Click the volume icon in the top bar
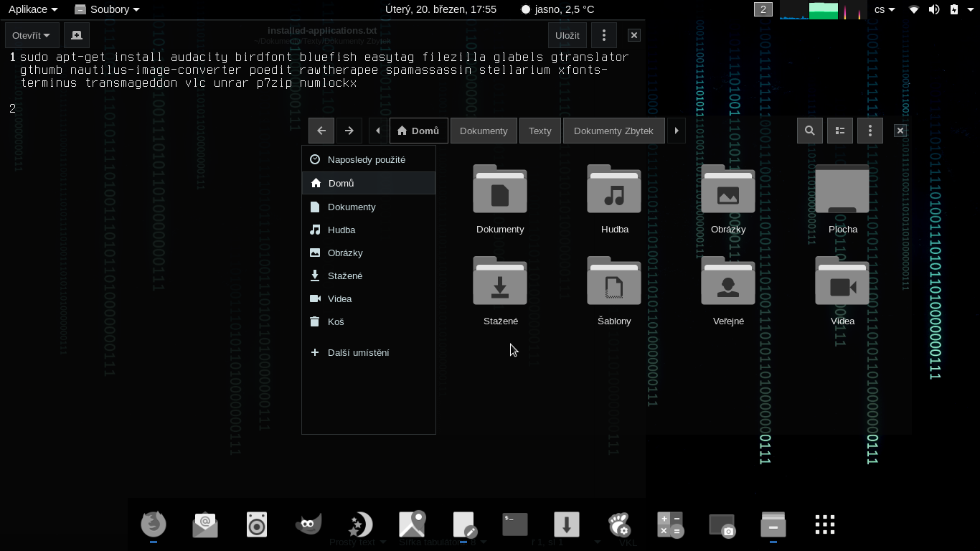980x551 pixels. [934, 9]
